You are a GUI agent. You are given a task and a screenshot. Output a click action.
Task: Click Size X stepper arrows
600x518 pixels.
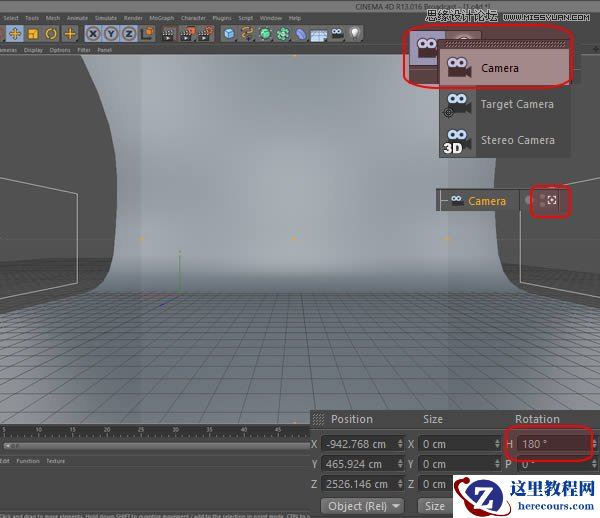pos(497,444)
